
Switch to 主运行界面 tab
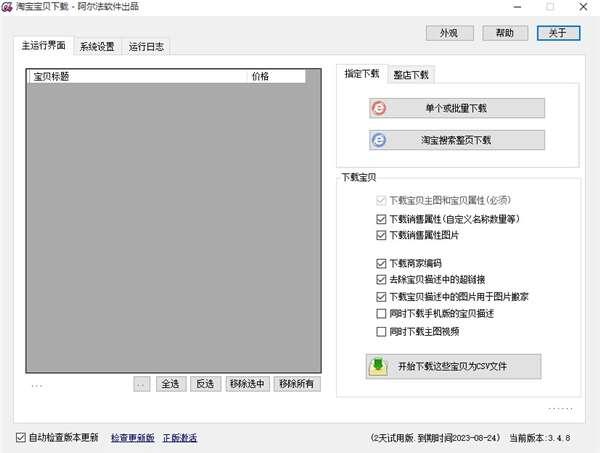coord(43,46)
